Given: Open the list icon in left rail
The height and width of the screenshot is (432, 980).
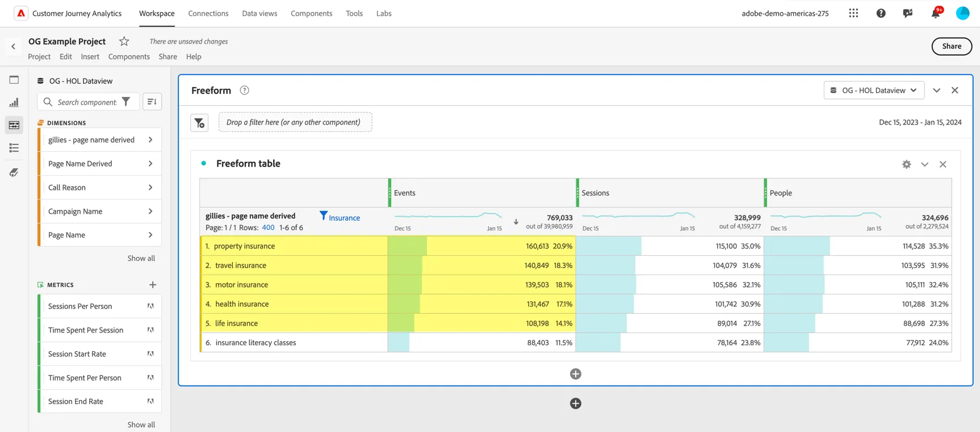Looking at the screenshot, I should pyautogui.click(x=14, y=148).
